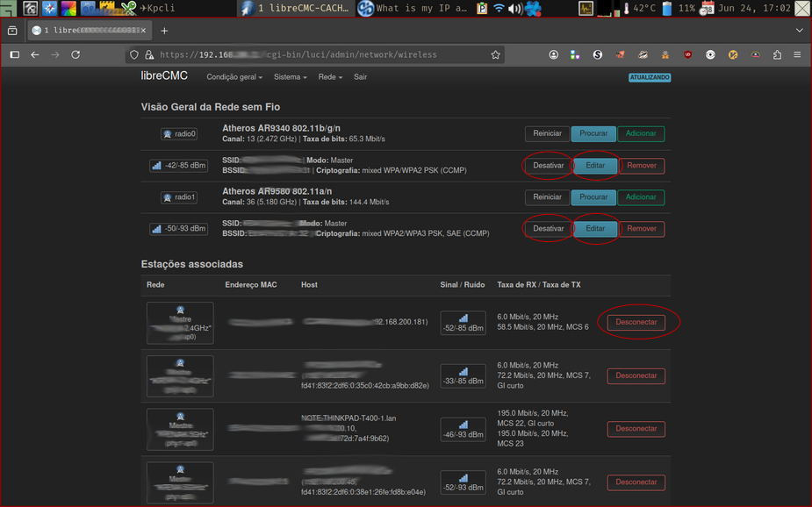
Task: Click the Wi-Fi icon in system tray
Action: point(499,10)
